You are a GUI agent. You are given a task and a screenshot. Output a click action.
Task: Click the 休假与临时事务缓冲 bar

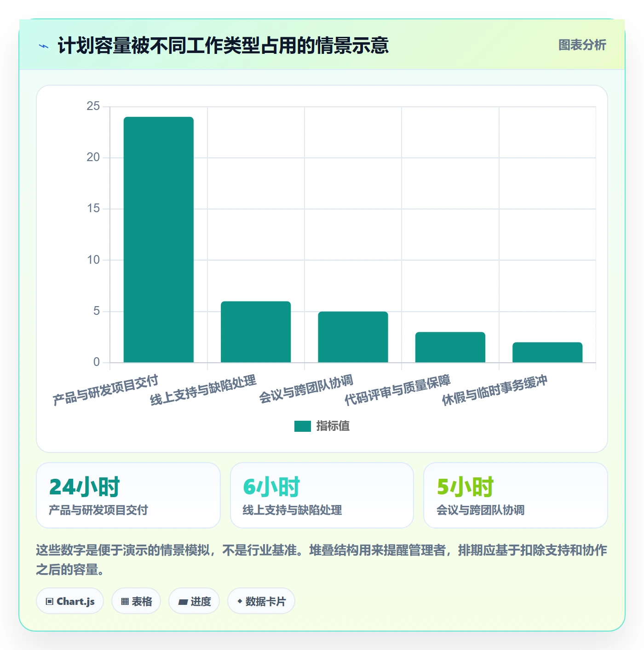547,353
